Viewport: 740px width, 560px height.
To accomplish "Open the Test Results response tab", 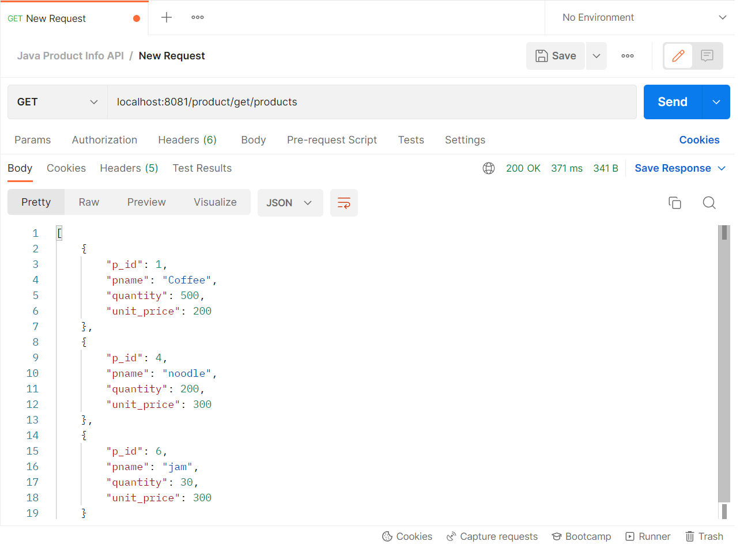I will coord(202,168).
